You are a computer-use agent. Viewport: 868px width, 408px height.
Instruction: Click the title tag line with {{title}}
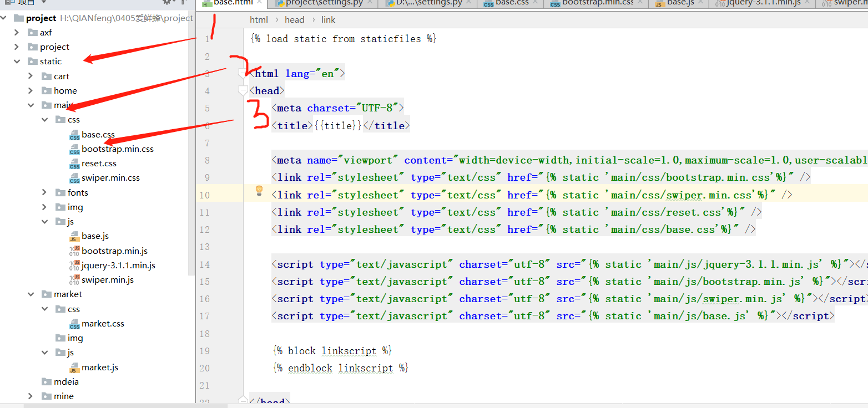pyautogui.click(x=341, y=126)
